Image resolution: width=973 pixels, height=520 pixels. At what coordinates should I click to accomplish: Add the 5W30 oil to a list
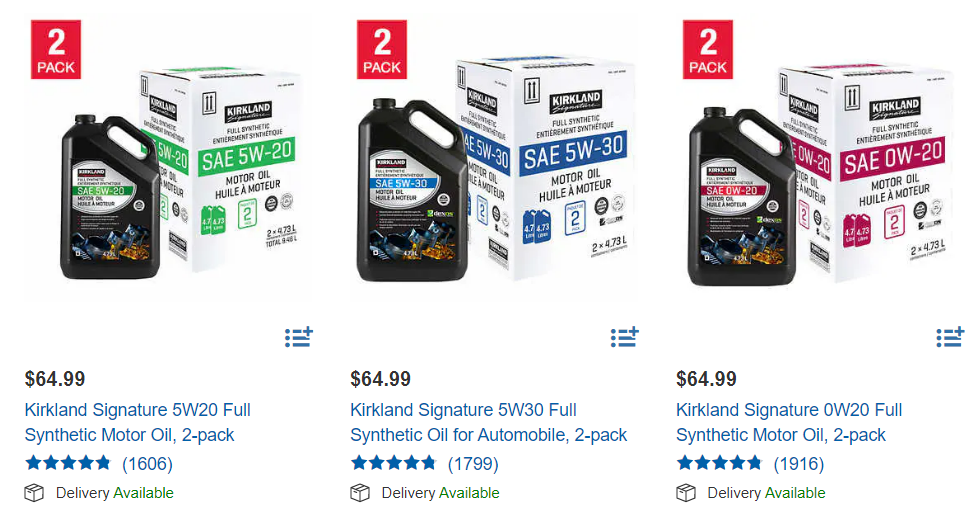[624, 337]
